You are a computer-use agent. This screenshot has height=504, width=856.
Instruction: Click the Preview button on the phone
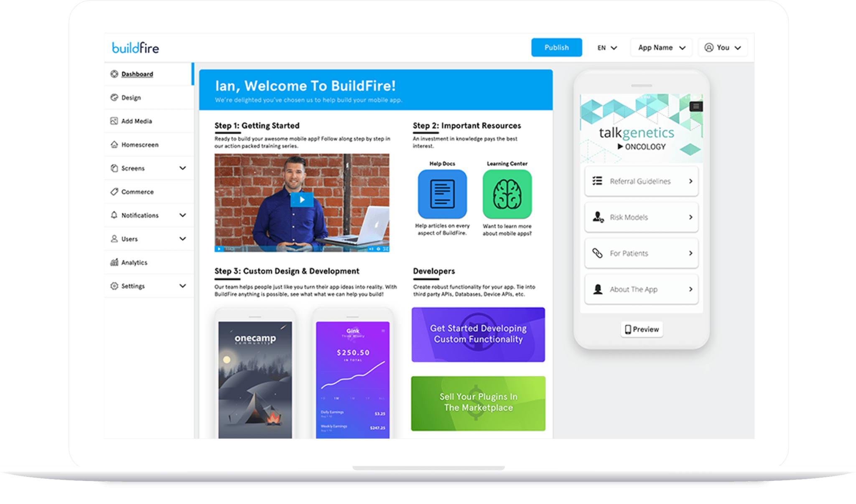click(642, 329)
